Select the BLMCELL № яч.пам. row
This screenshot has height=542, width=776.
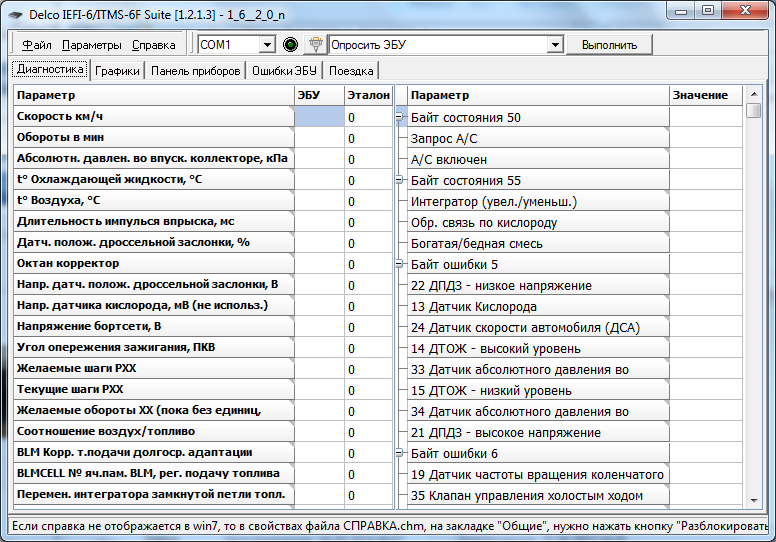click(x=154, y=474)
